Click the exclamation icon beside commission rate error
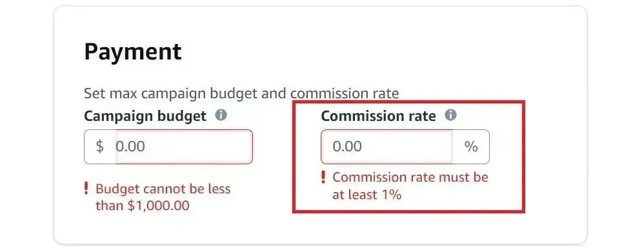This screenshot has width=644, height=247. coord(323,177)
